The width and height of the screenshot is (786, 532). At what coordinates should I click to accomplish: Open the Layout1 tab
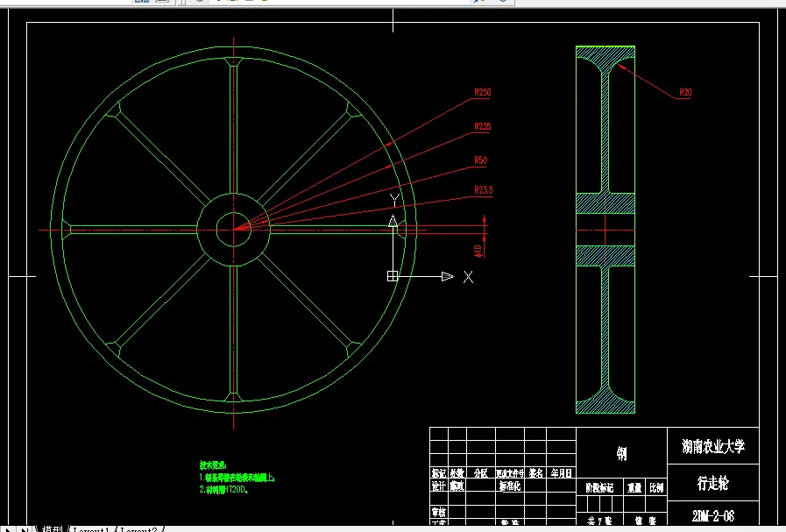(91, 529)
